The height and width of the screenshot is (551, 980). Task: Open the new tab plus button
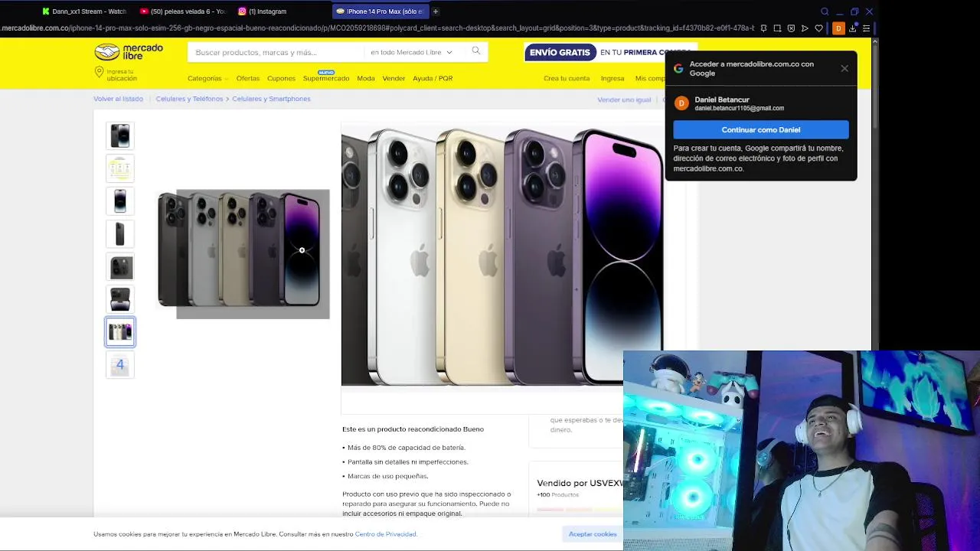(436, 11)
